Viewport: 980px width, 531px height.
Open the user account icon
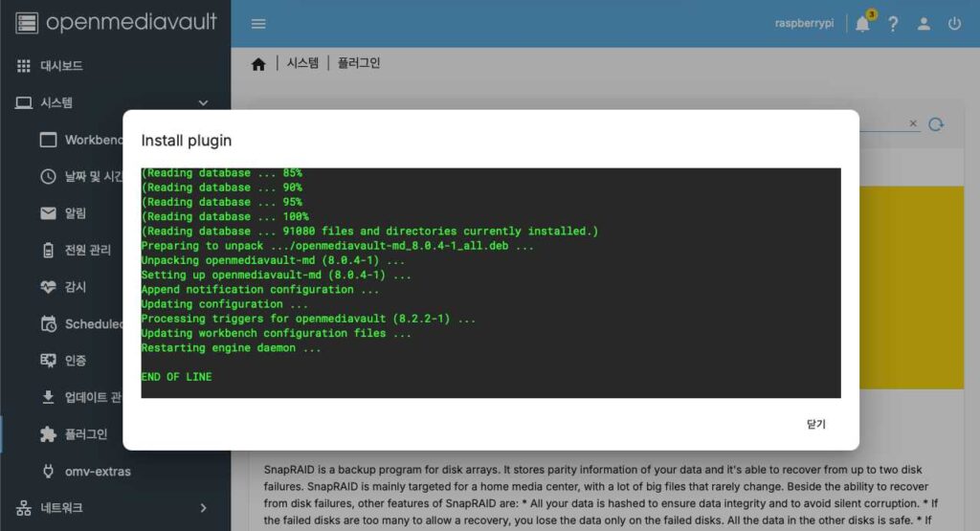924,24
